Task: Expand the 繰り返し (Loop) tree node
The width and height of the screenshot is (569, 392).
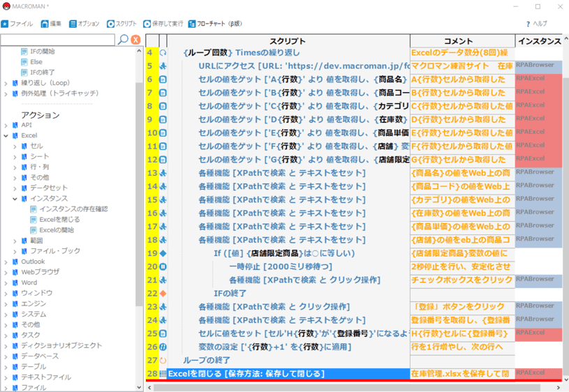Action: pos(6,84)
